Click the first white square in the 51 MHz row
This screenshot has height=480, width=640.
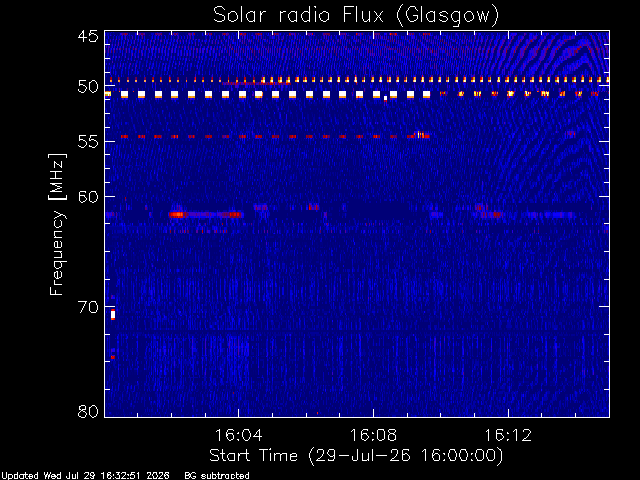[x=124, y=95]
